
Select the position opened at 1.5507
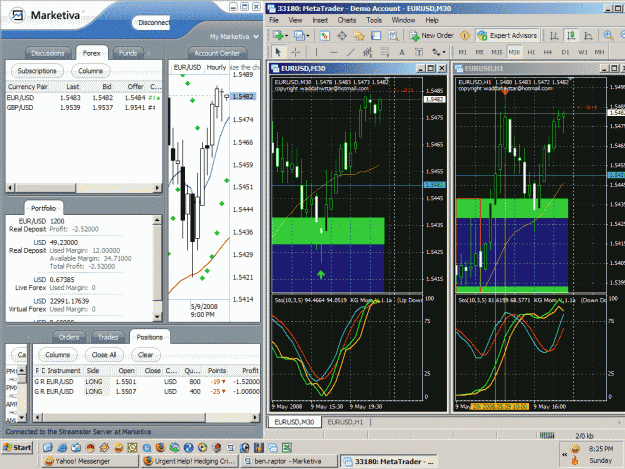147,392
